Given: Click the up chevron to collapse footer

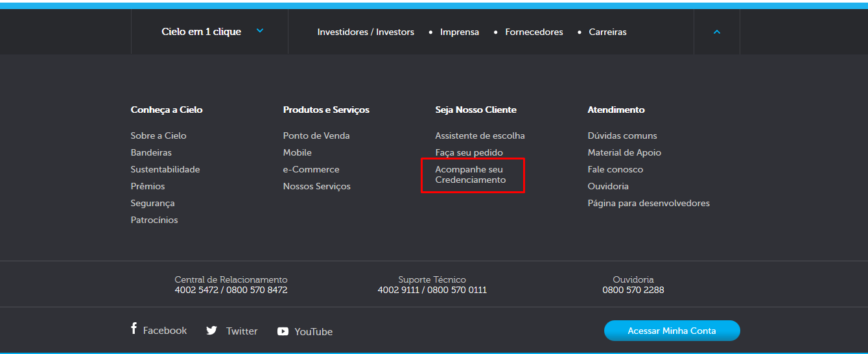Looking at the screenshot, I should click(x=716, y=32).
